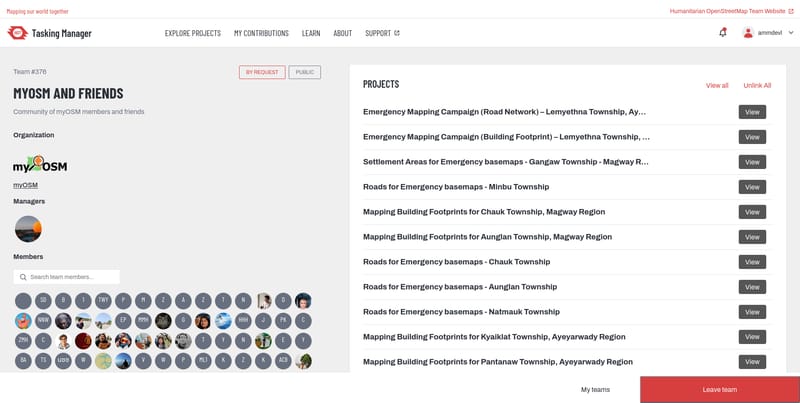View Building Footprints for Pantanaw Township

tap(752, 362)
